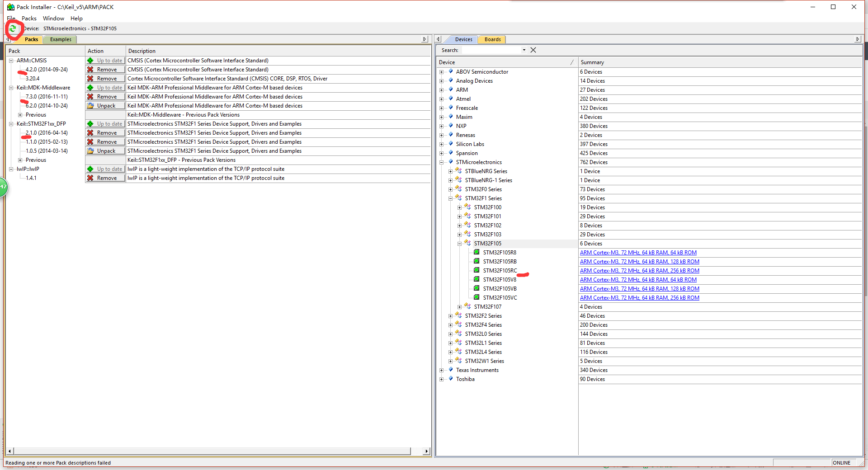Expand the STM32F107 device node
The image size is (868, 470).
tap(460, 306)
